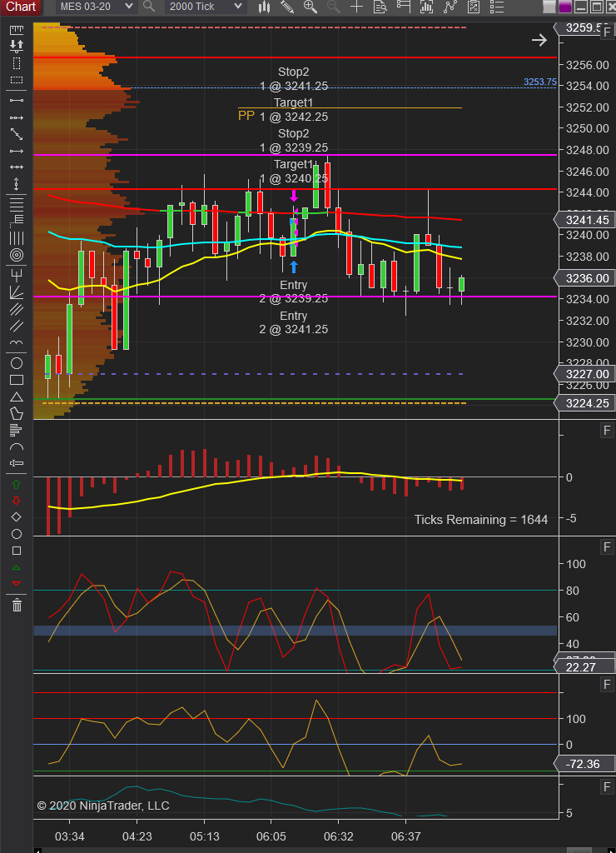Select the red Arrow Down marker

[17, 501]
